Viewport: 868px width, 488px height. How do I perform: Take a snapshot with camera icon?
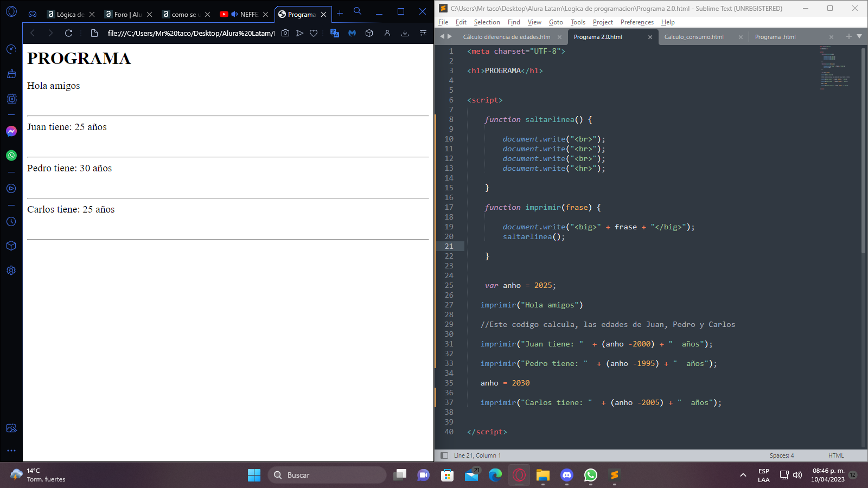(x=285, y=33)
